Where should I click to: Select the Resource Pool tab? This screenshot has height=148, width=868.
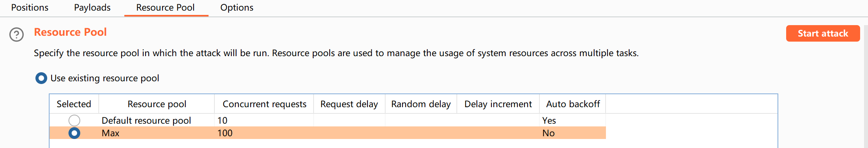(166, 7)
